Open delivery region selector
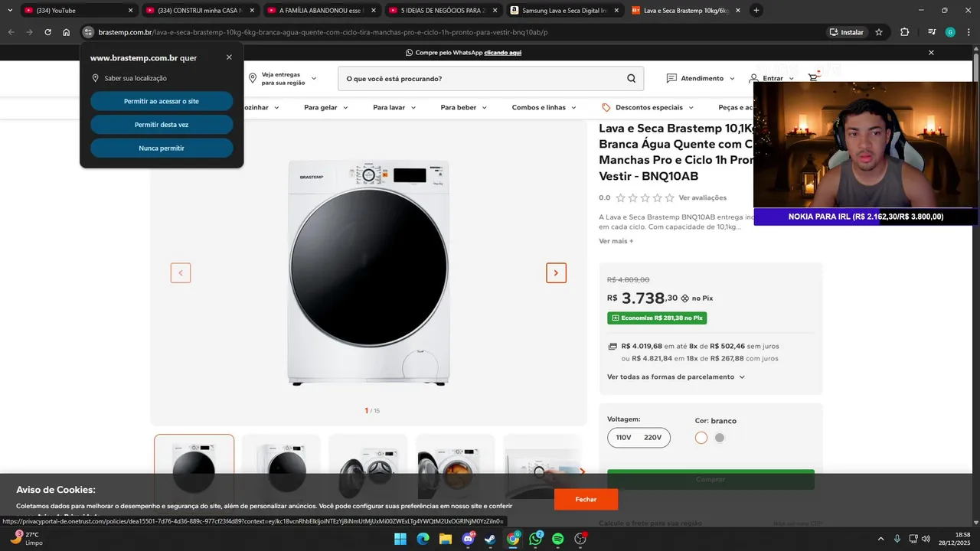 coord(282,78)
